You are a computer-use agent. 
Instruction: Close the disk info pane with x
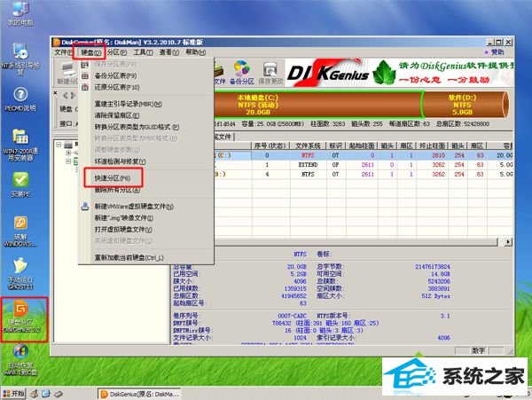(55, 92)
